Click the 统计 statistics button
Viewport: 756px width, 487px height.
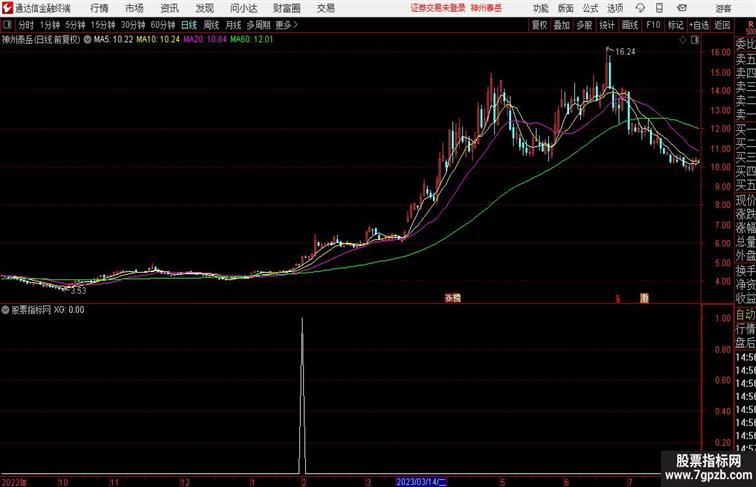(x=607, y=25)
